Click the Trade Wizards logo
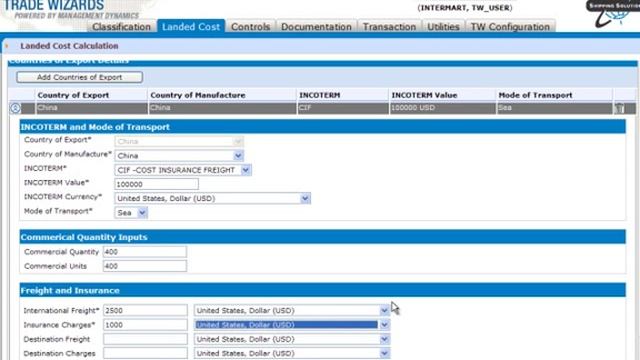Screen dimensions: 640x360 (x=70, y=9)
